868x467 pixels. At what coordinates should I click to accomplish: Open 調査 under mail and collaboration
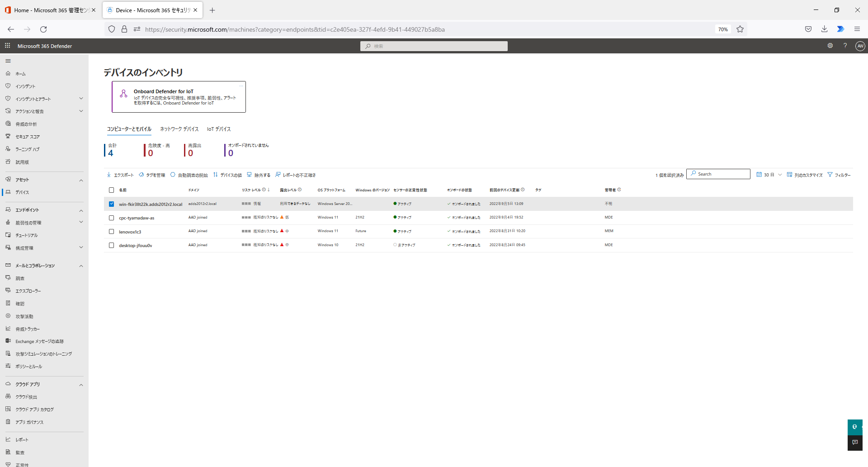pyautogui.click(x=20, y=278)
